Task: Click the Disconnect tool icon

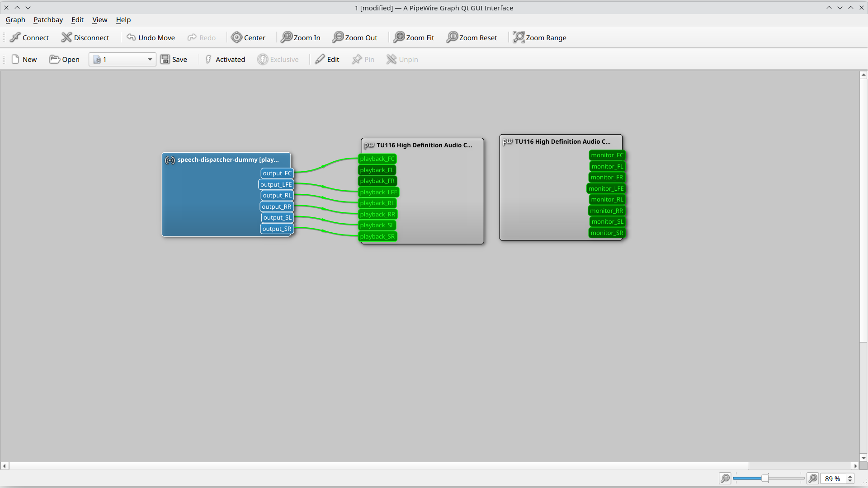Action: pos(66,38)
